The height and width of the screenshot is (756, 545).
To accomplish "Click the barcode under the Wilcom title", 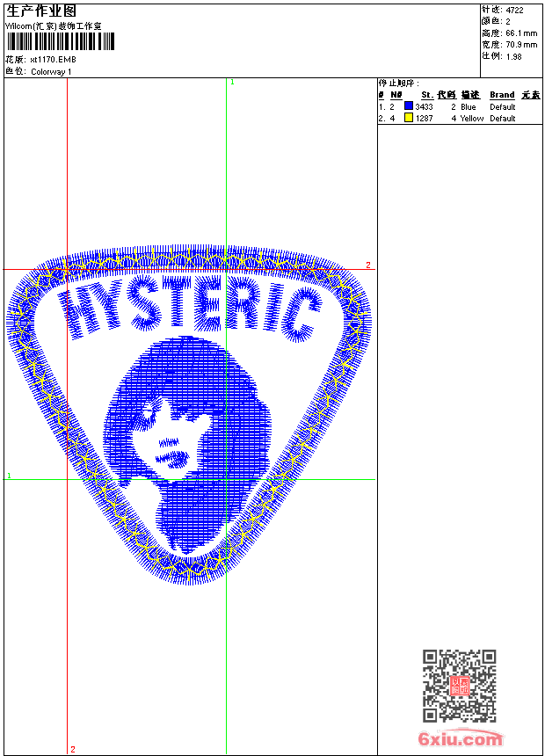I will click(x=61, y=42).
